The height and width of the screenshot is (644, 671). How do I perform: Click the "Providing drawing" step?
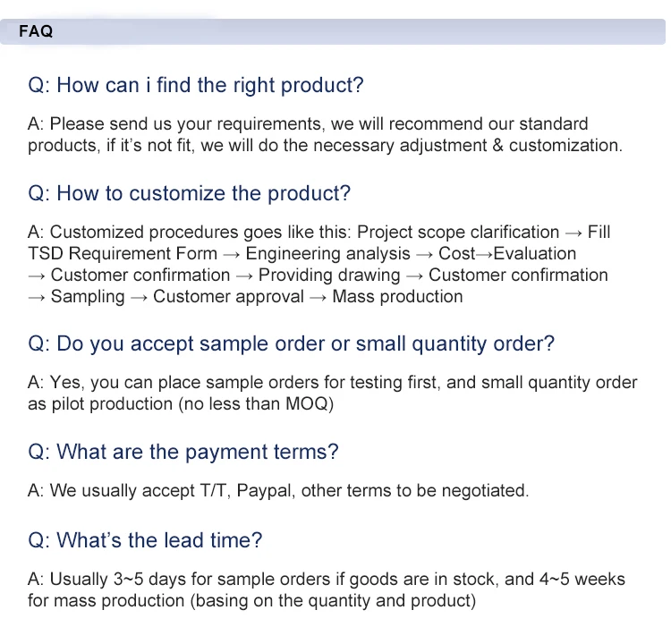coord(329,275)
